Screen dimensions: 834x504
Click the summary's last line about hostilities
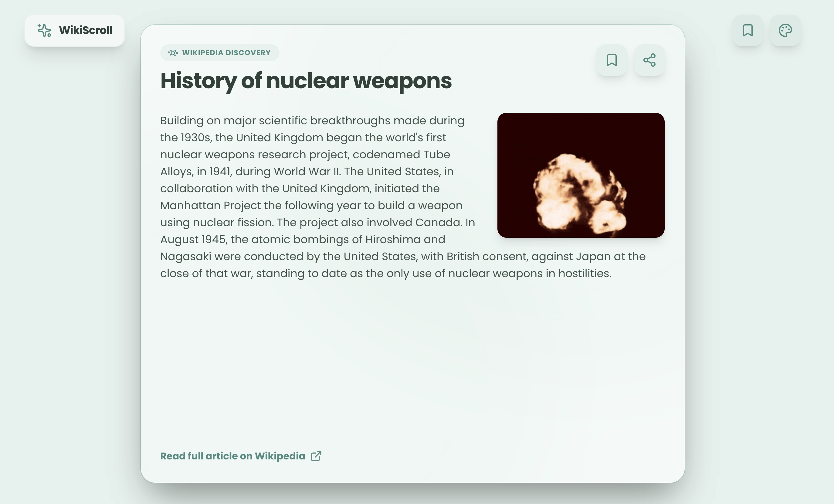tap(385, 274)
